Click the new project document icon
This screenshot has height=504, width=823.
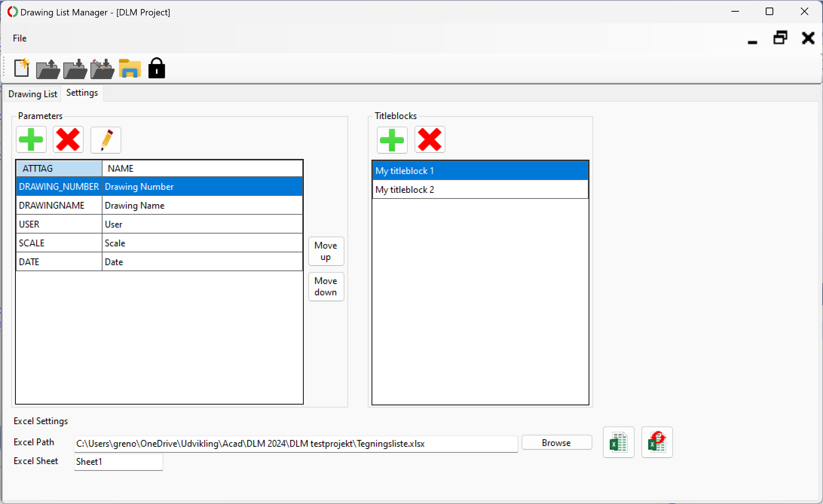point(21,68)
